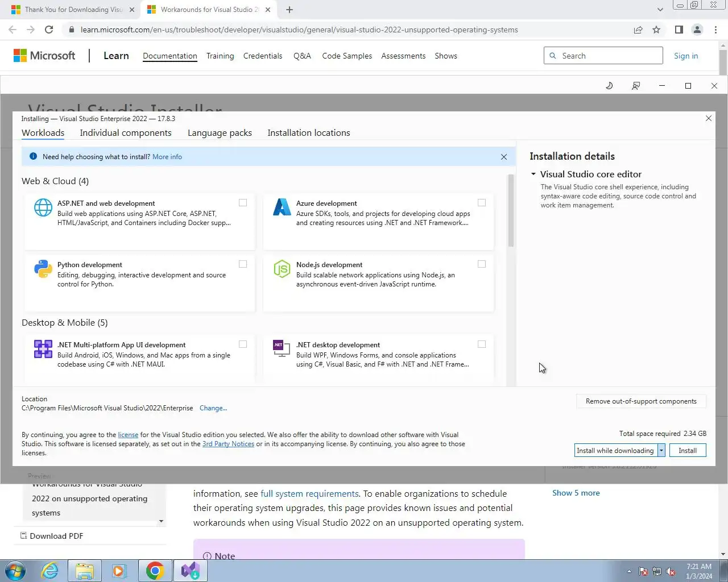The image size is (728, 582).
Task: Switch to the Workloads tab
Action: [43, 133]
